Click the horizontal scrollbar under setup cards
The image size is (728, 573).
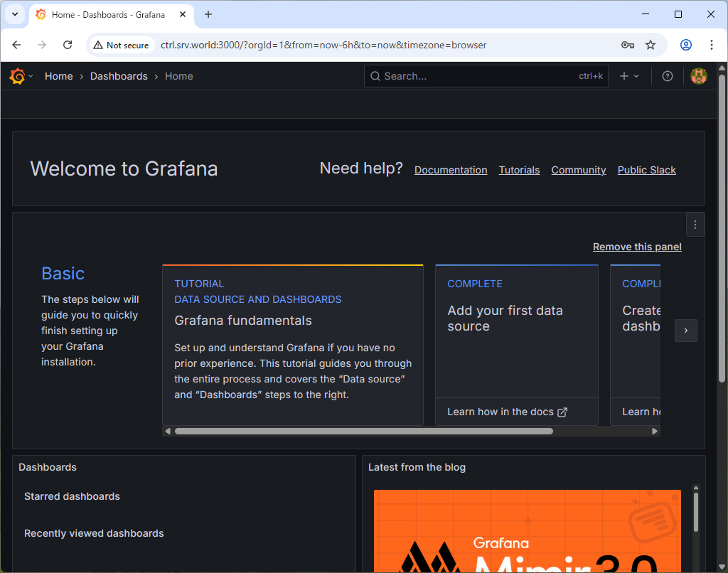pos(363,431)
